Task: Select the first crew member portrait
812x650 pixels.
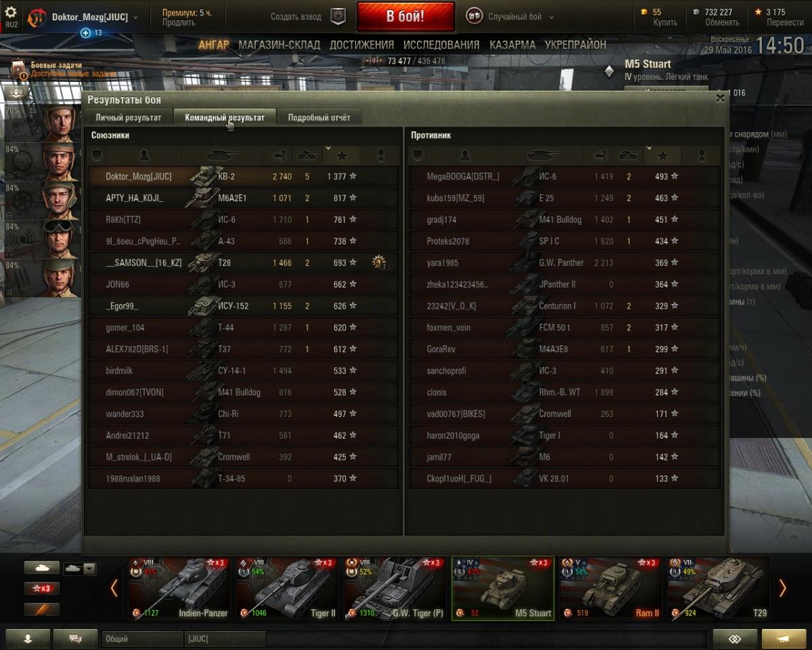Action: coord(59,123)
